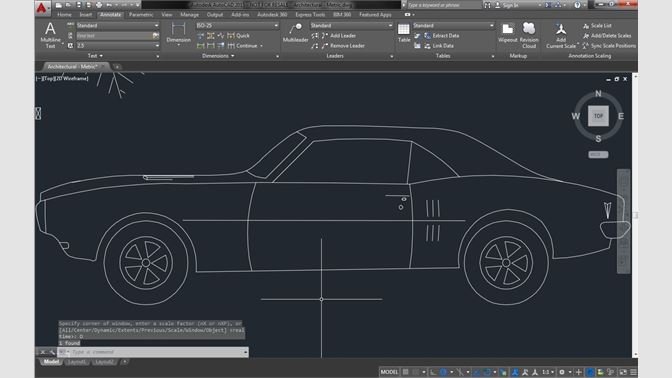Switch to the Output ribbon tab
The height and width of the screenshot is (378, 672).
pyautogui.click(x=215, y=15)
